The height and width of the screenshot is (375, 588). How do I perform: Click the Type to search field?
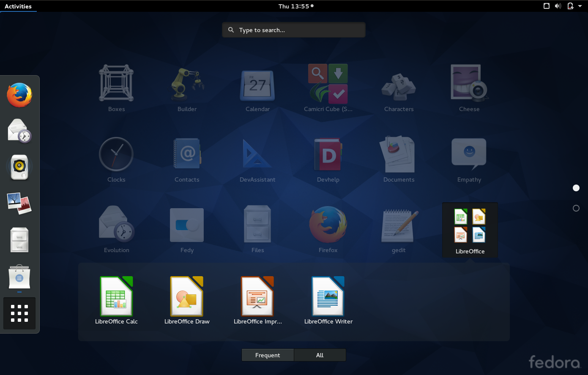pos(293,30)
